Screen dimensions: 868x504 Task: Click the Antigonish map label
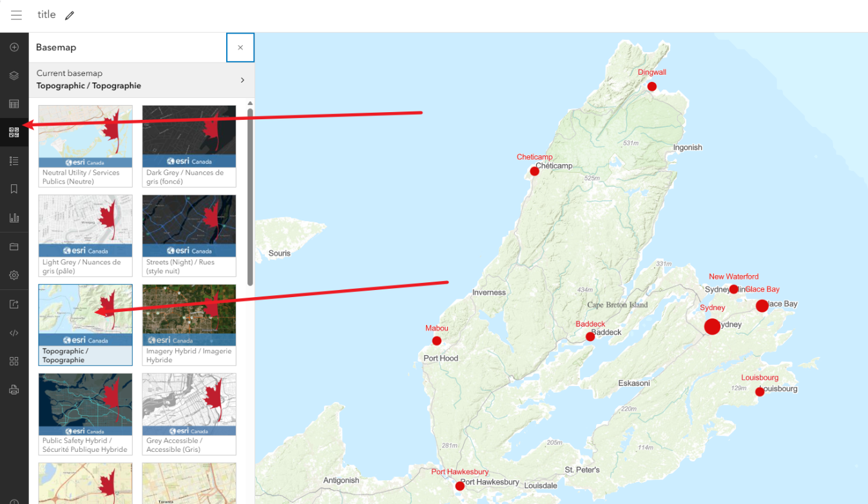click(x=341, y=481)
